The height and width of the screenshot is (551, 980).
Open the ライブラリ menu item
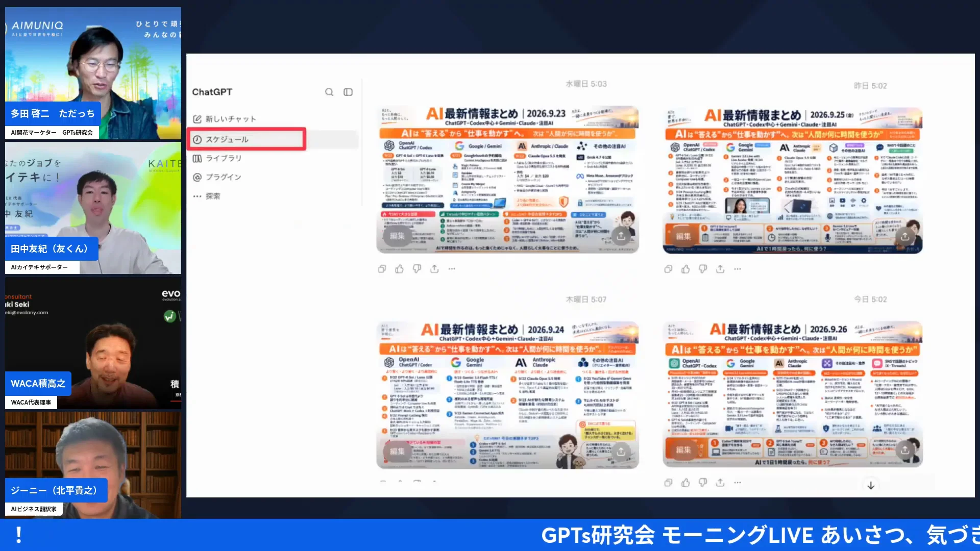[x=217, y=158]
